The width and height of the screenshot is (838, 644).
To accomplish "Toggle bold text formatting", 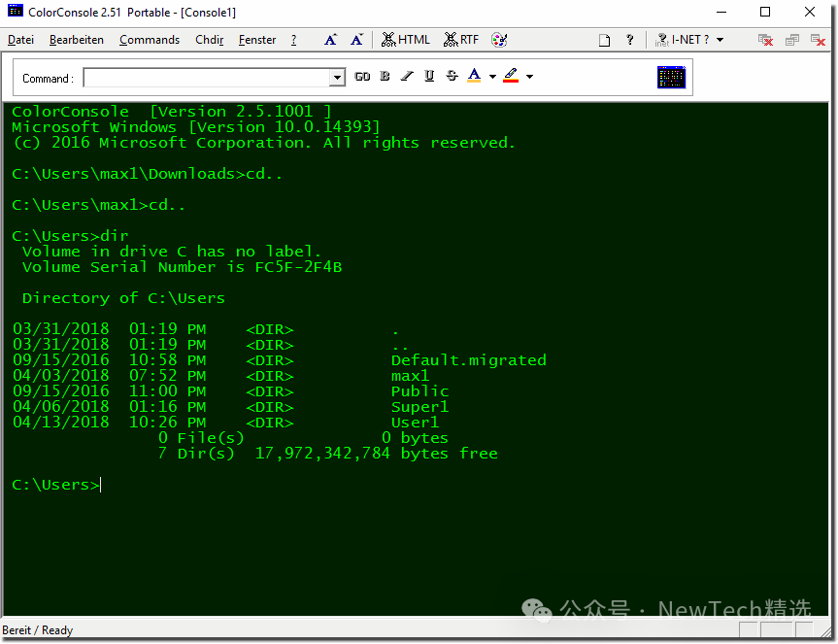I will pyautogui.click(x=385, y=76).
